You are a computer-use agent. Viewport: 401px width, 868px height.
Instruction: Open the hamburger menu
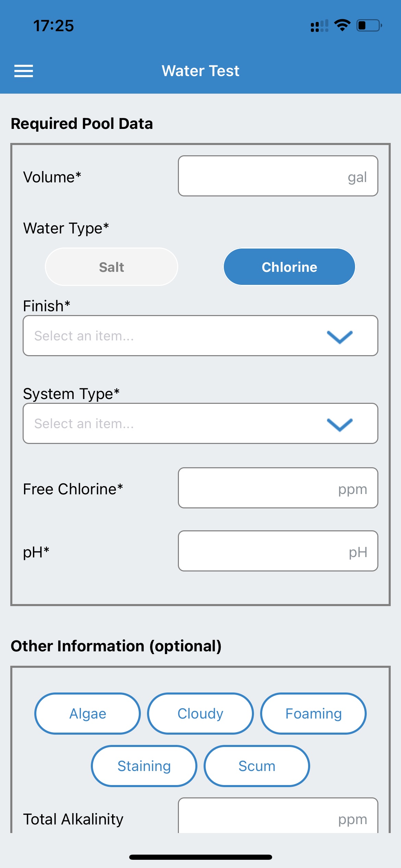[24, 71]
